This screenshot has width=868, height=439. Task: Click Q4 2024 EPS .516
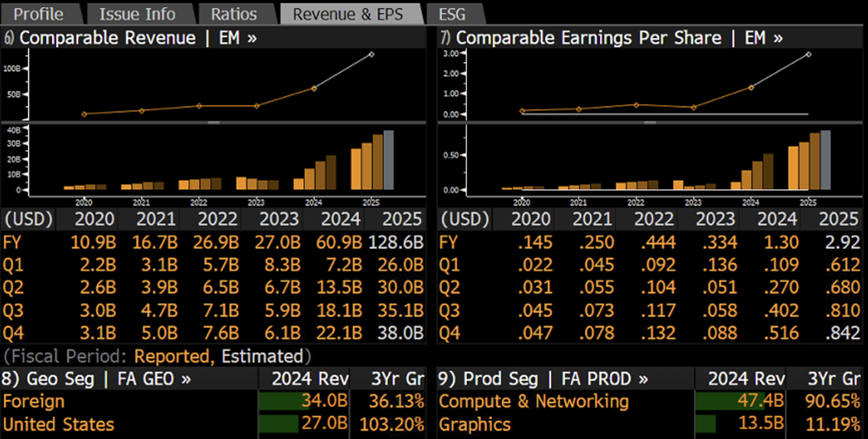pyautogui.click(x=781, y=333)
